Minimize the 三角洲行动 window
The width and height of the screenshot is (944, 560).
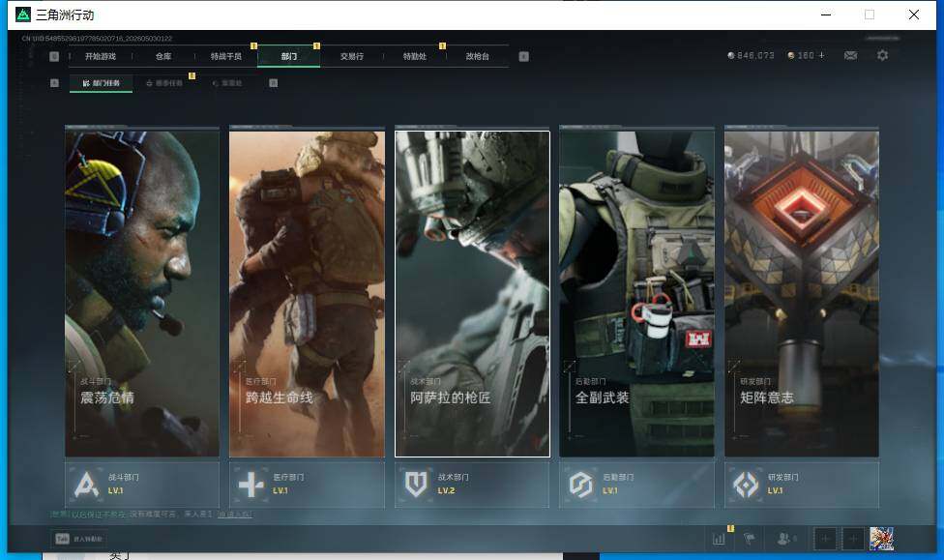826,15
